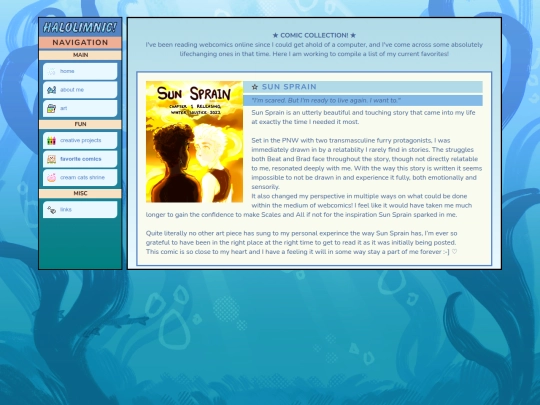540x405 pixels.
Task: Click the Sun Sprain cover image
Action: pos(194,142)
